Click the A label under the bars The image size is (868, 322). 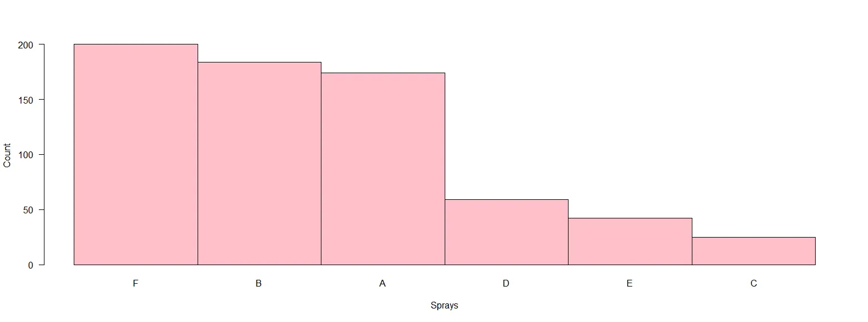(x=382, y=284)
